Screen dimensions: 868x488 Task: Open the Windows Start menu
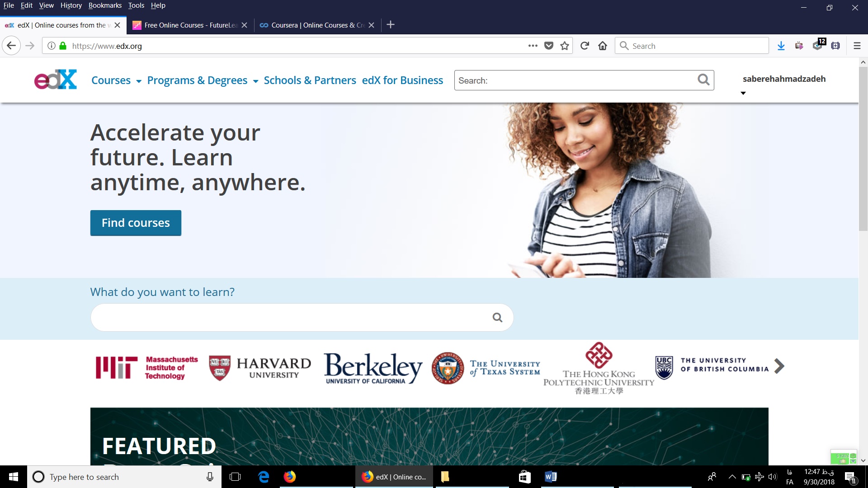point(14,477)
